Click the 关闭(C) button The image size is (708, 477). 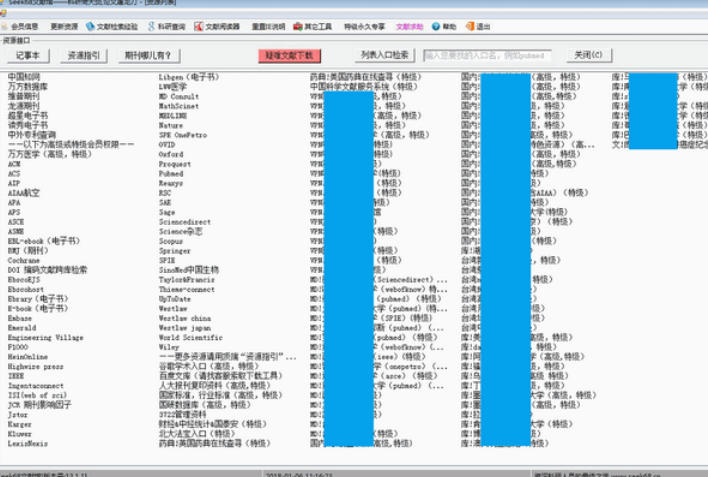coord(588,55)
